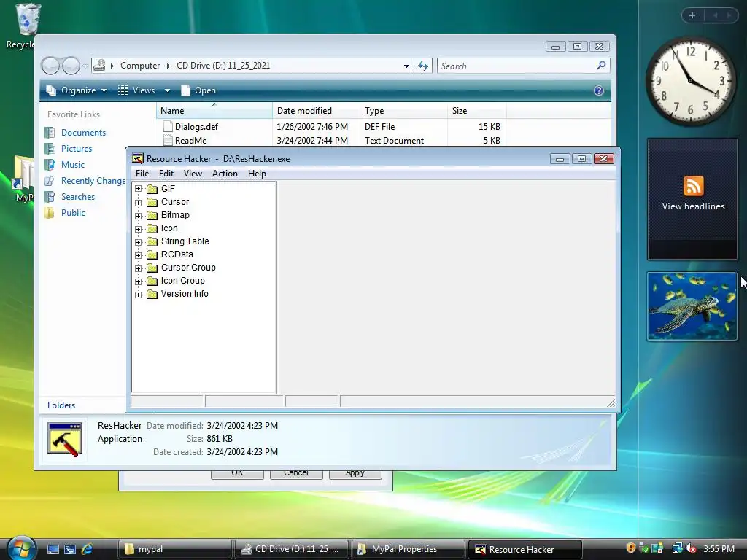This screenshot has height=560, width=747.
Task: Expand the String Table node
Action: 138,242
